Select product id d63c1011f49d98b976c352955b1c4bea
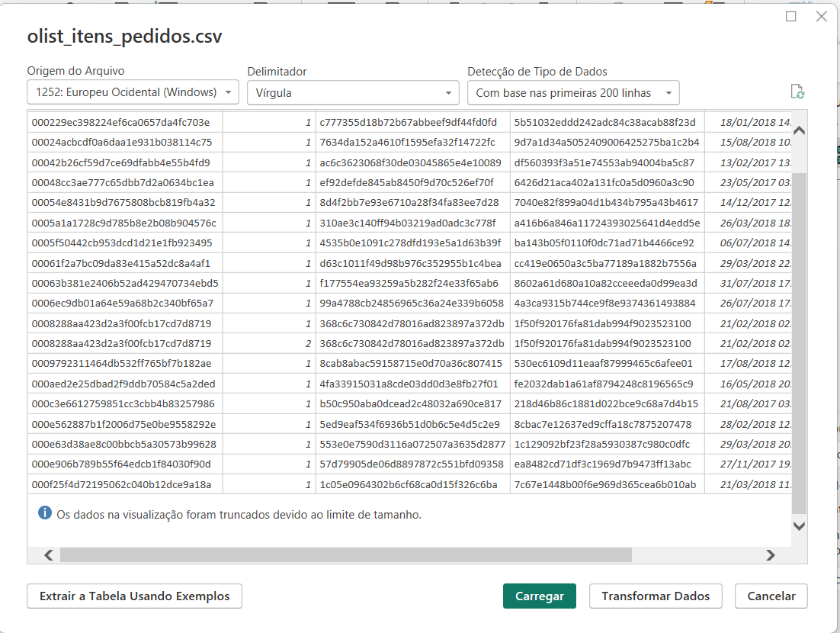The height and width of the screenshot is (633, 840). click(412, 263)
